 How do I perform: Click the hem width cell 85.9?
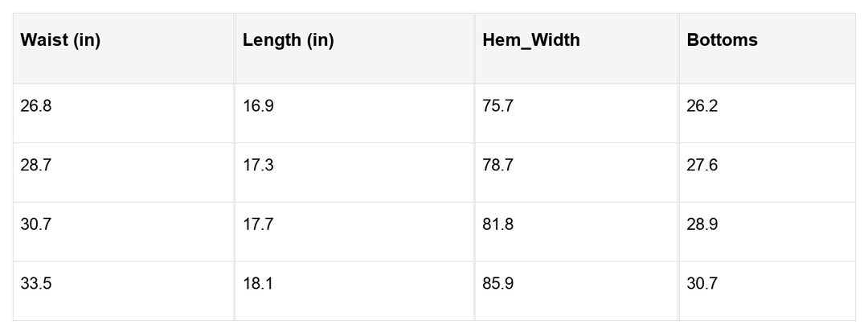pos(497,284)
